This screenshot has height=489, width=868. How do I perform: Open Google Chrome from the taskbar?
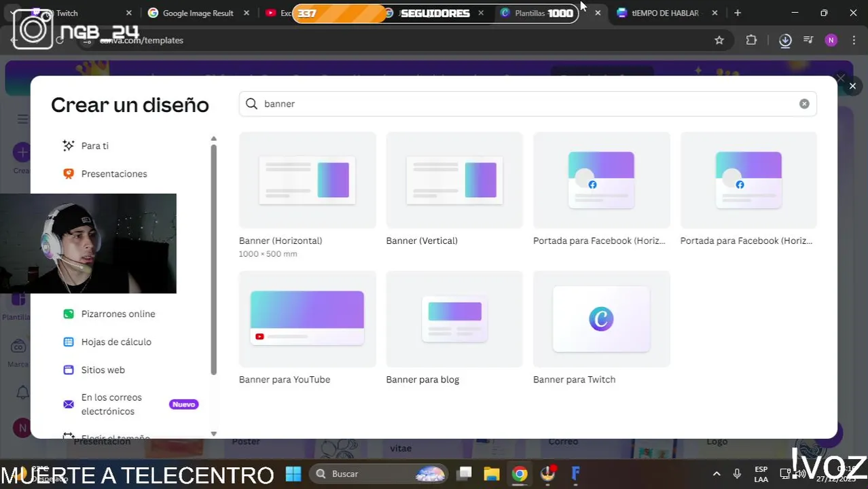click(x=520, y=473)
